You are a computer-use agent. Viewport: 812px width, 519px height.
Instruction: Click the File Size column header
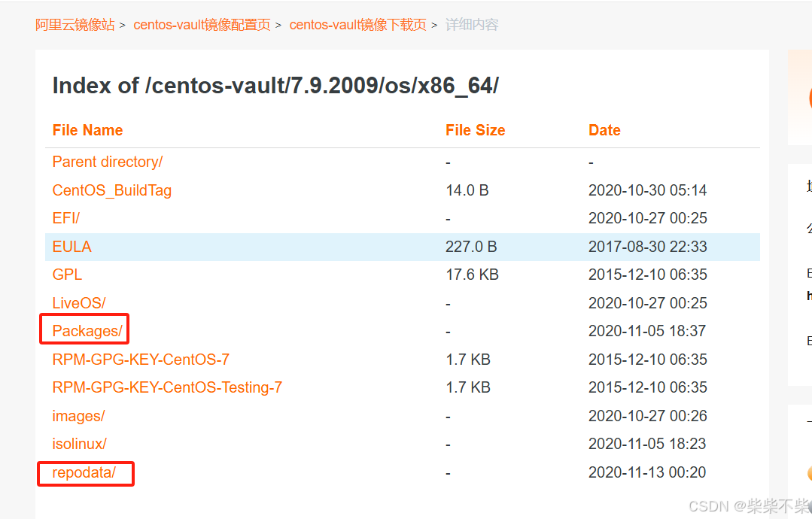(x=476, y=130)
